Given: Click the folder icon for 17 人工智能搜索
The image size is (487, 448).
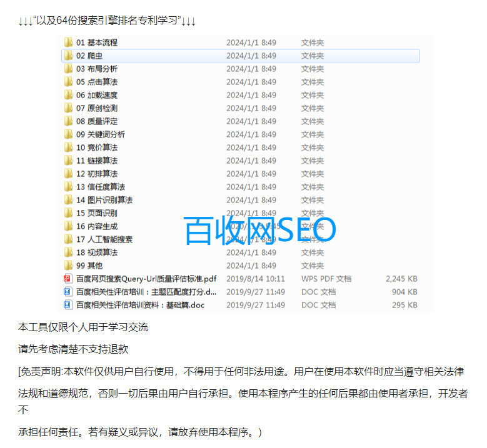Looking at the screenshot, I should pos(68,239).
